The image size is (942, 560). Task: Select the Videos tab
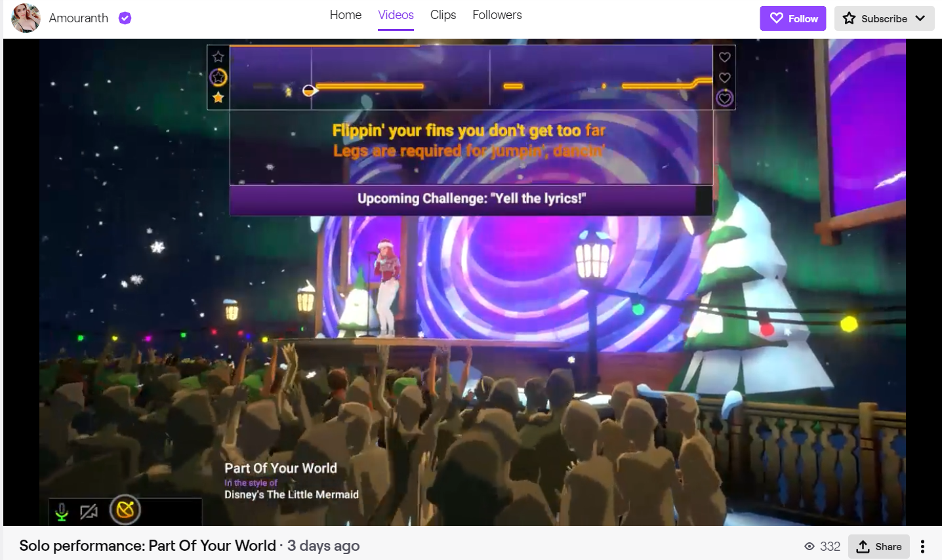click(x=396, y=15)
